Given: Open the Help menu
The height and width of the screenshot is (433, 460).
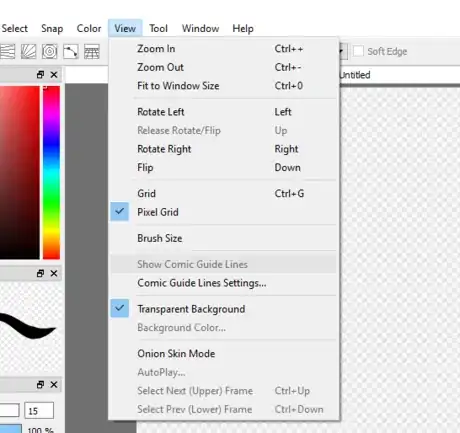Looking at the screenshot, I should pos(243,28).
